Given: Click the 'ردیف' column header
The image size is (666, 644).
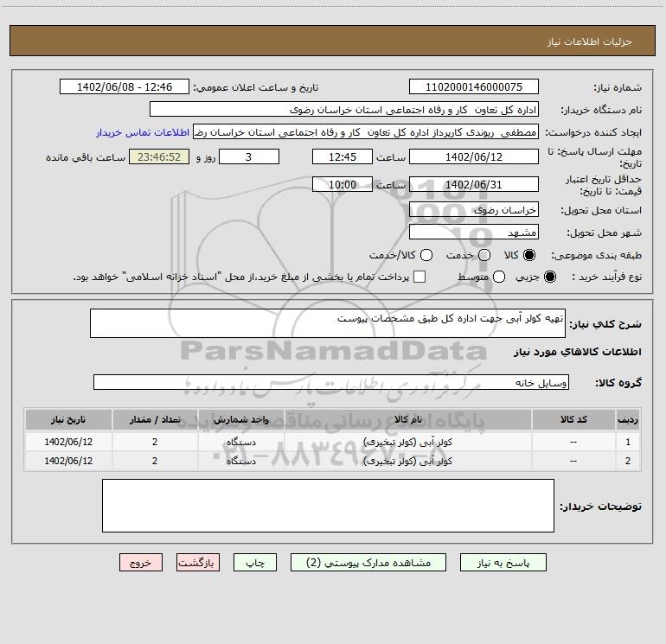Looking at the screenshot, I should click(x=628, y=419).
